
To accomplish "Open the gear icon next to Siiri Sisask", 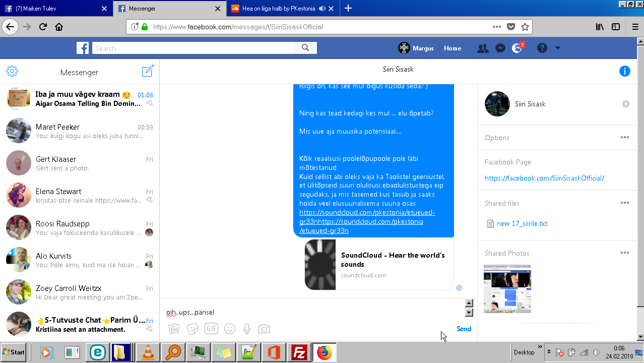I will click(626, 104).
